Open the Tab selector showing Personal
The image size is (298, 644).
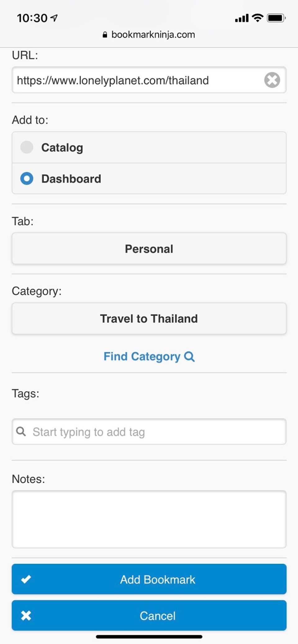[149, 249]
